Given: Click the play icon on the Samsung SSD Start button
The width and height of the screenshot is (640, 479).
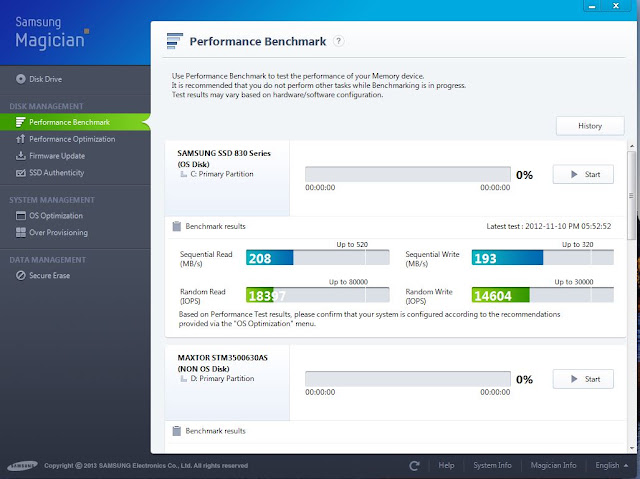Looking at the screenshot, I should 574,174.
